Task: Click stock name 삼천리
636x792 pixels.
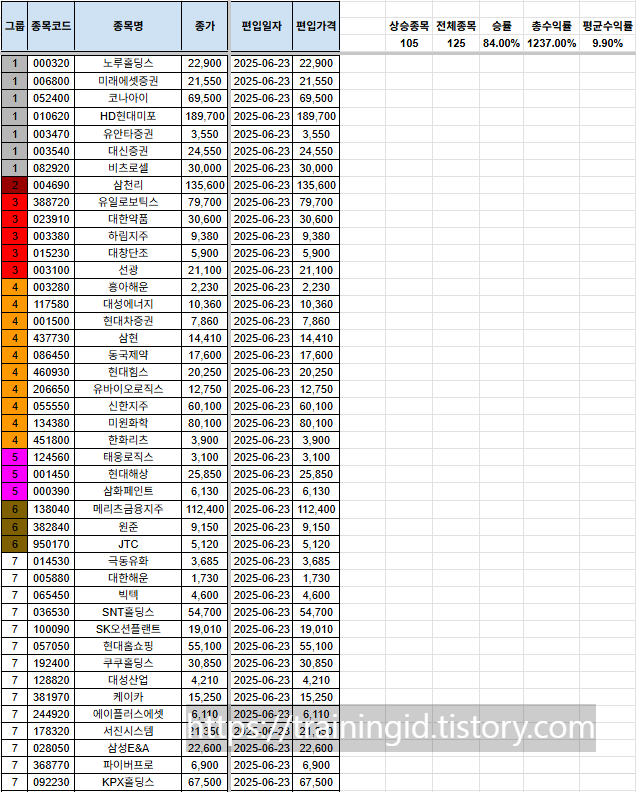Action: click(128, 185)
